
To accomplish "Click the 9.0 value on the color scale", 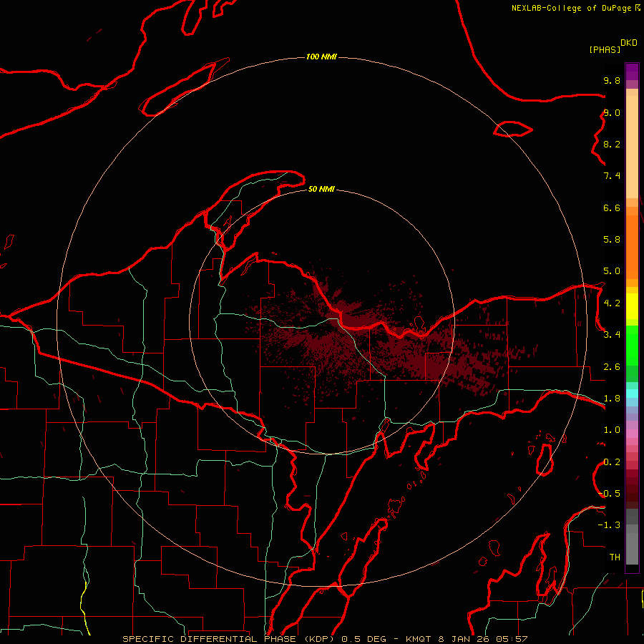I will (x=612, y=112).
